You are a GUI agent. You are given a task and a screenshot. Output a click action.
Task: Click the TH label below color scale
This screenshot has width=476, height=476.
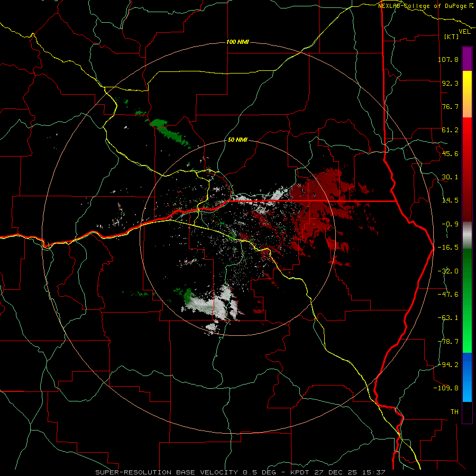pyautogui.click(x=454, y=412)
